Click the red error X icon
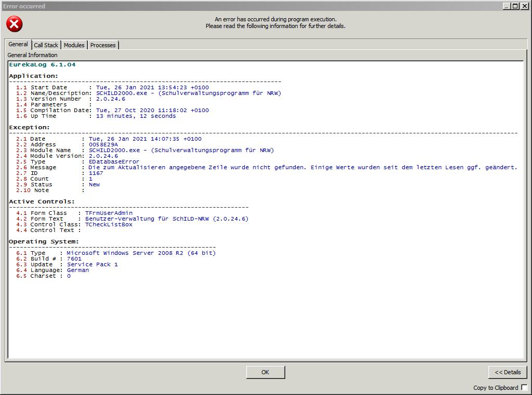This screenshot has height=395, width=532. pyautogui.click(x=15, y=23)
